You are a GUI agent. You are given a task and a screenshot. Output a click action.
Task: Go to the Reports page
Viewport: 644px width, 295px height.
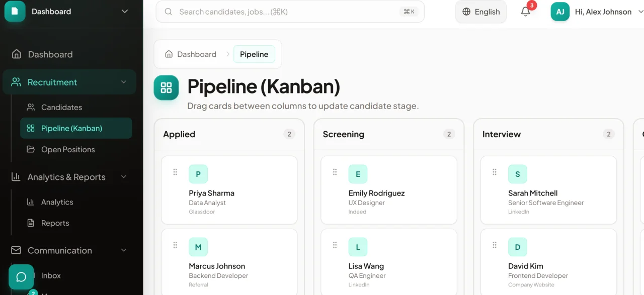click(x=76, y=223)
